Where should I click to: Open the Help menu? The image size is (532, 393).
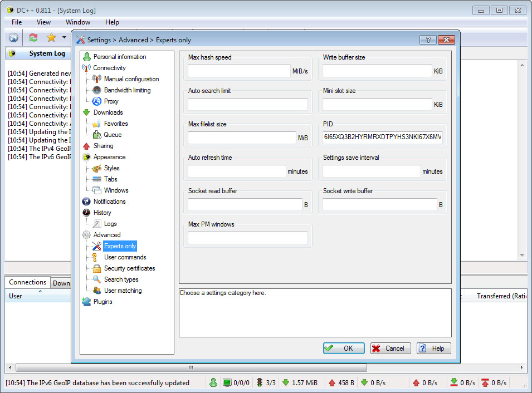click(112, 22)
